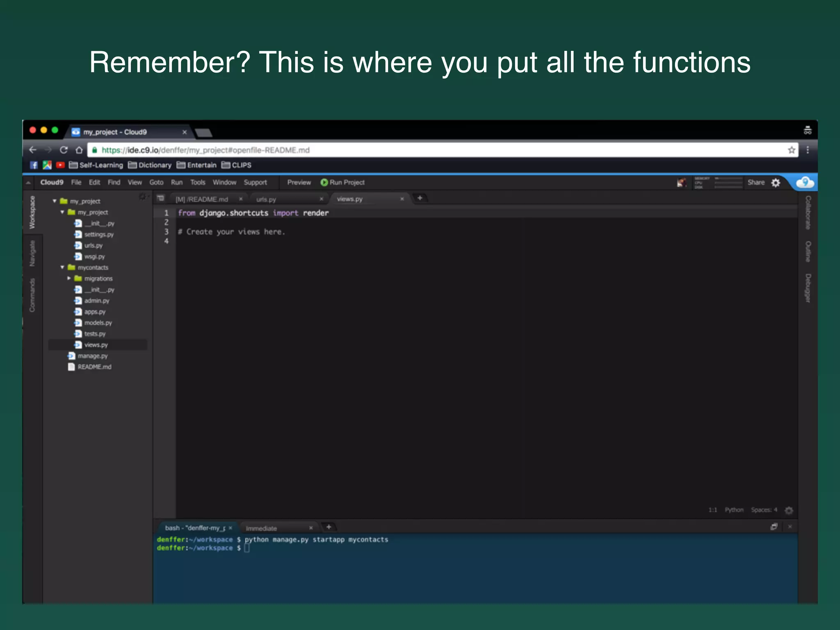
Task: Bookmark page with star icon
Action: pyautogui.click(x=791, y=150)
